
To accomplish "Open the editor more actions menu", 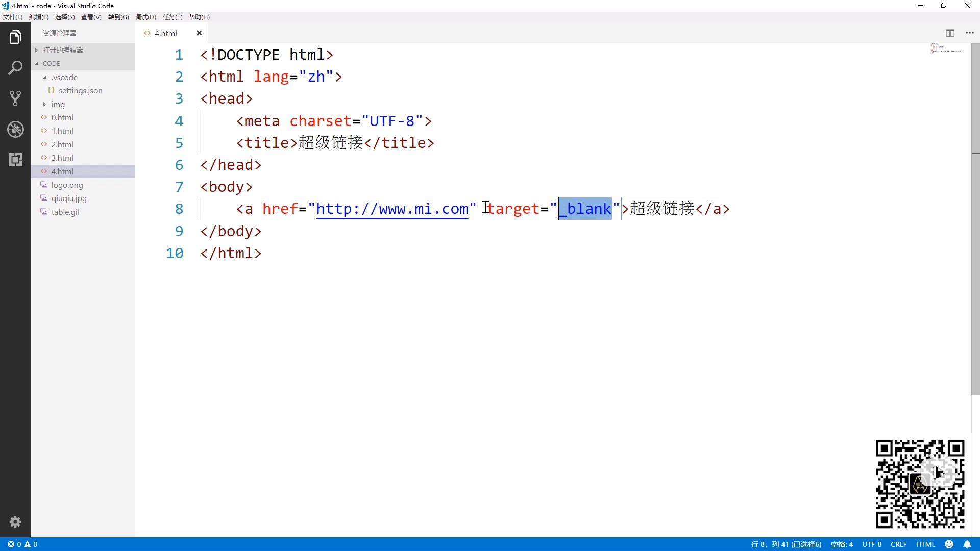I will 970,33.
